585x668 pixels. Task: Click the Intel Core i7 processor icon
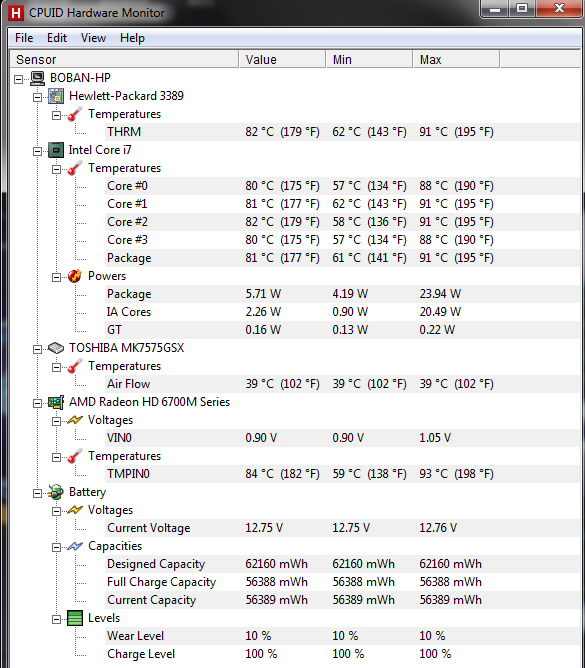point(56,150)
